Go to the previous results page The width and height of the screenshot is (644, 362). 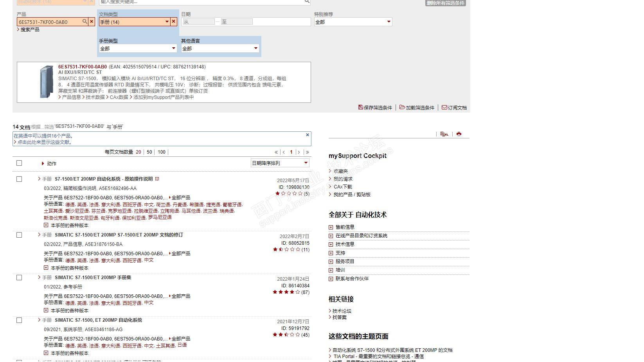coord(284,152)
